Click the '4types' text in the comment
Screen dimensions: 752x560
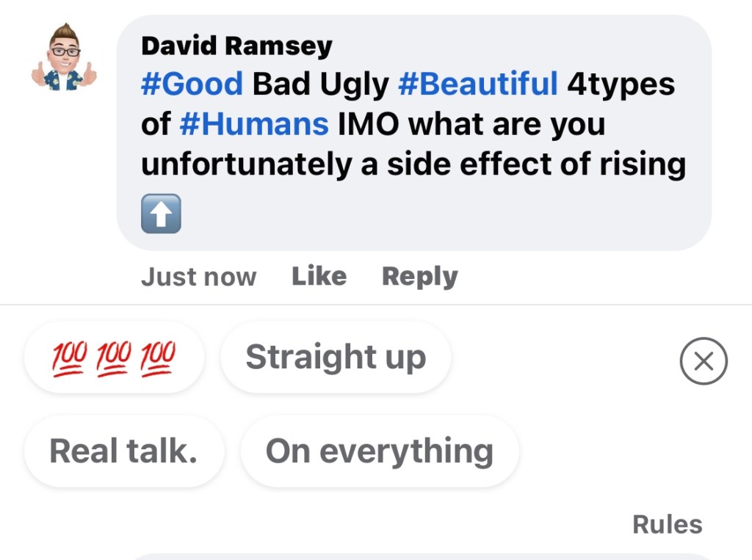coord(621,84)
